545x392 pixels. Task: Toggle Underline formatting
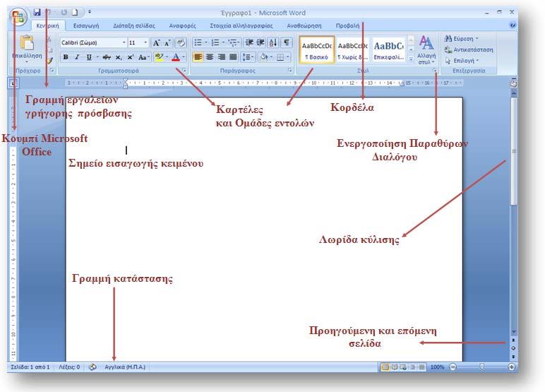pos(89,57)
